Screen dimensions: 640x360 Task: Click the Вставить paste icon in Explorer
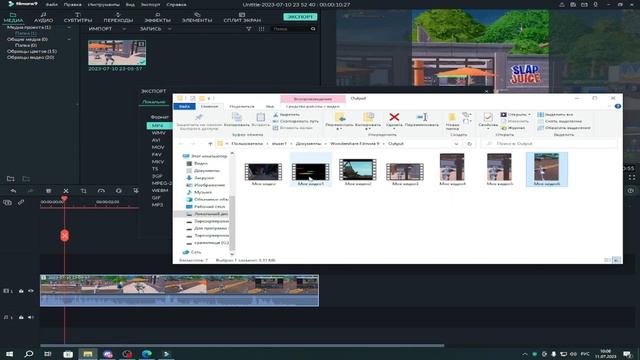260,118
